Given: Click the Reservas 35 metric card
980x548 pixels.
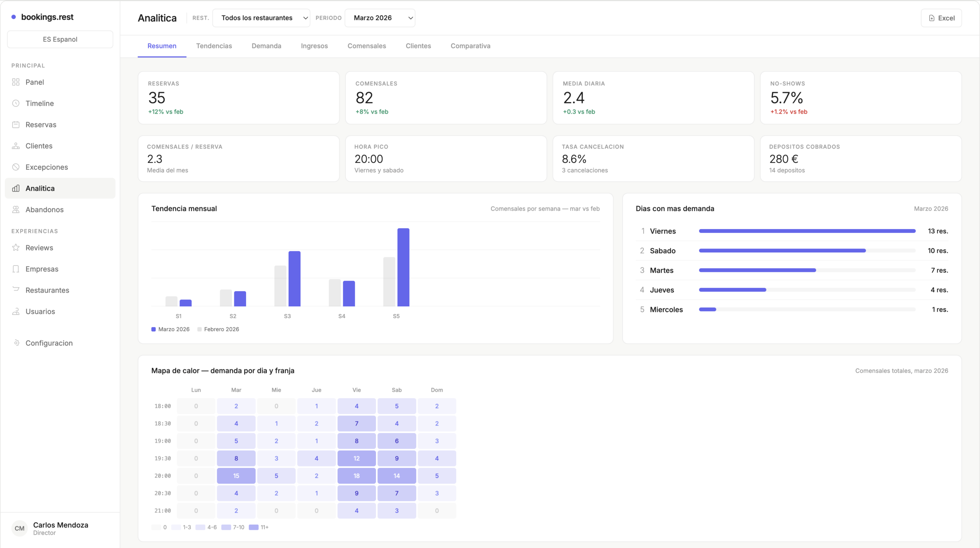Looking at the screenshot, I should 238,98.
